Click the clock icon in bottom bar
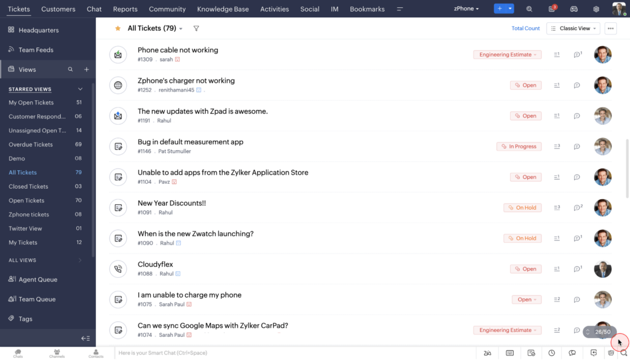Image resolution: width=630 pixels, height=364 pixels. click(552, 353)
